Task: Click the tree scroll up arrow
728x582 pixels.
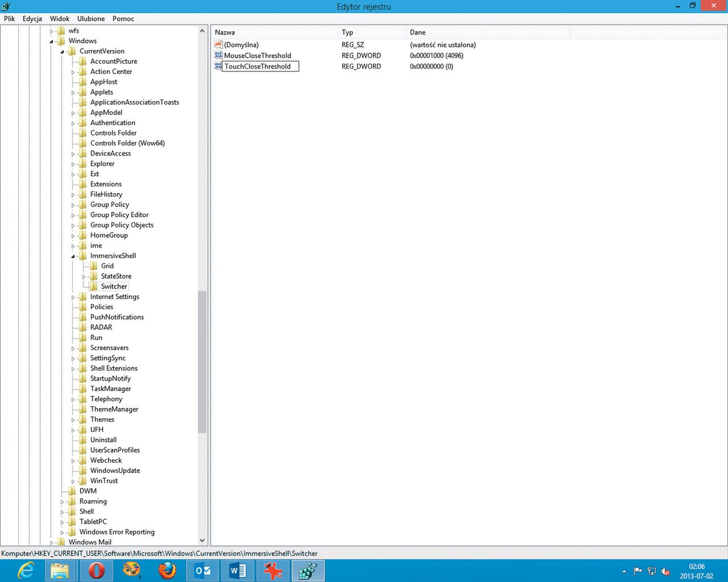Action: point(202,31)
